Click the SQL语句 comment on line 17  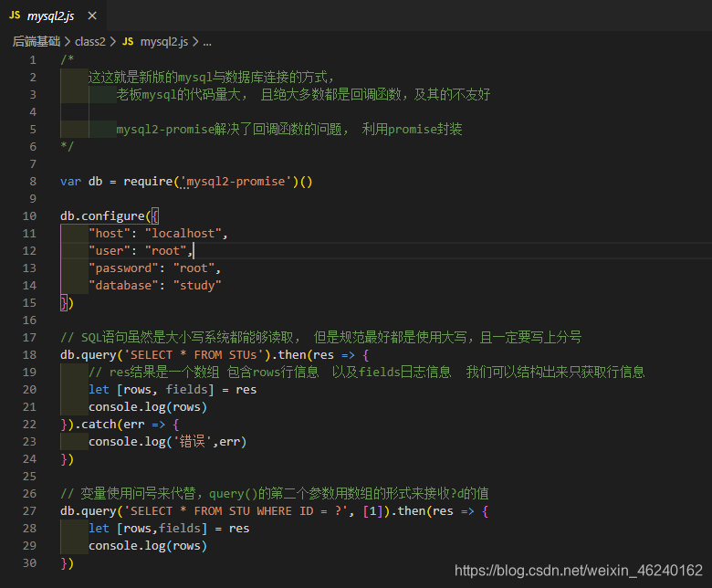320,337
